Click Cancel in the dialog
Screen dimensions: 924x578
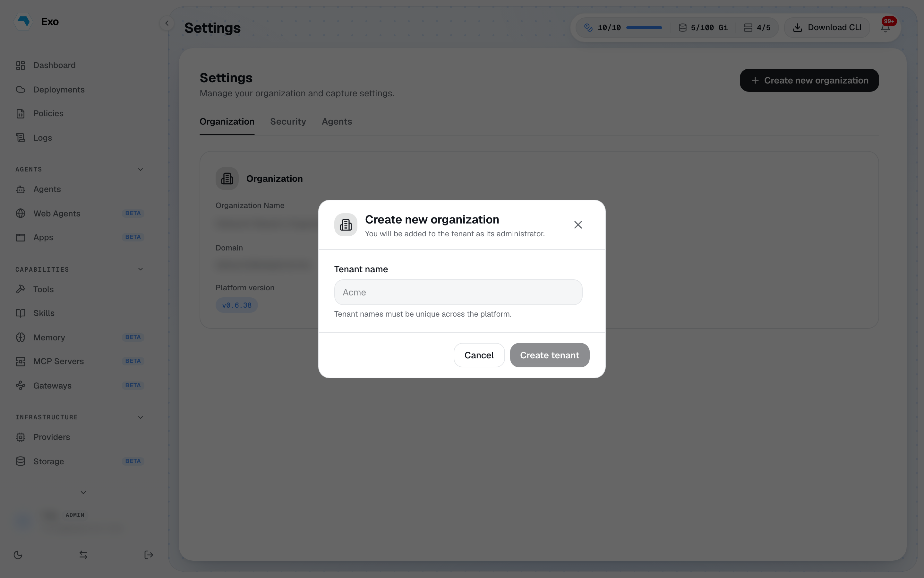point(479,355)
